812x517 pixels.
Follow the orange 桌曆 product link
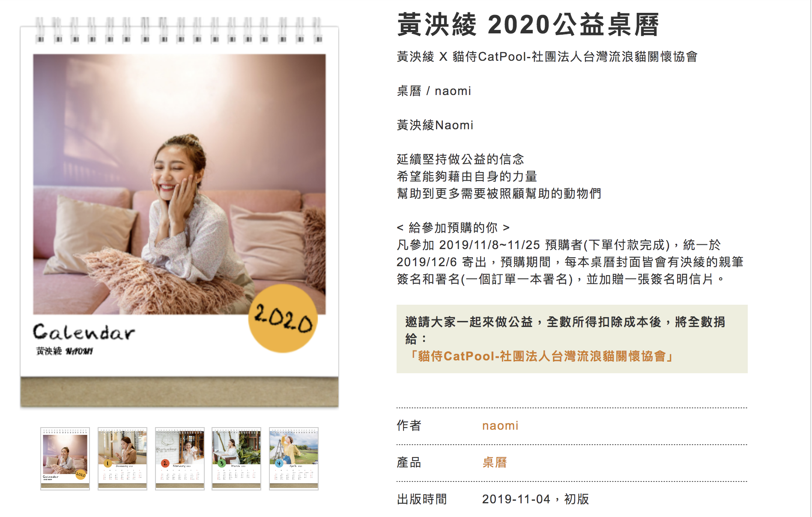tap(495, 463)
